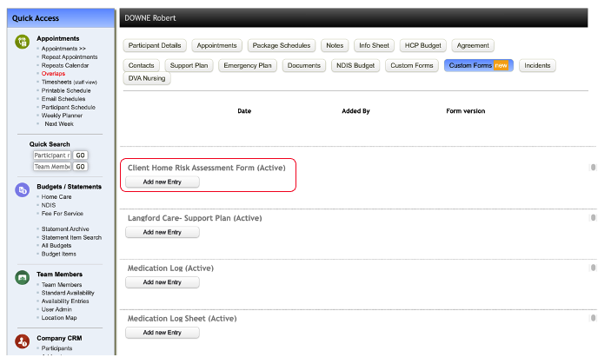611x364 pixels.
Task: Select the Custom Forms new tab
Action: click(x=479, y=65)
